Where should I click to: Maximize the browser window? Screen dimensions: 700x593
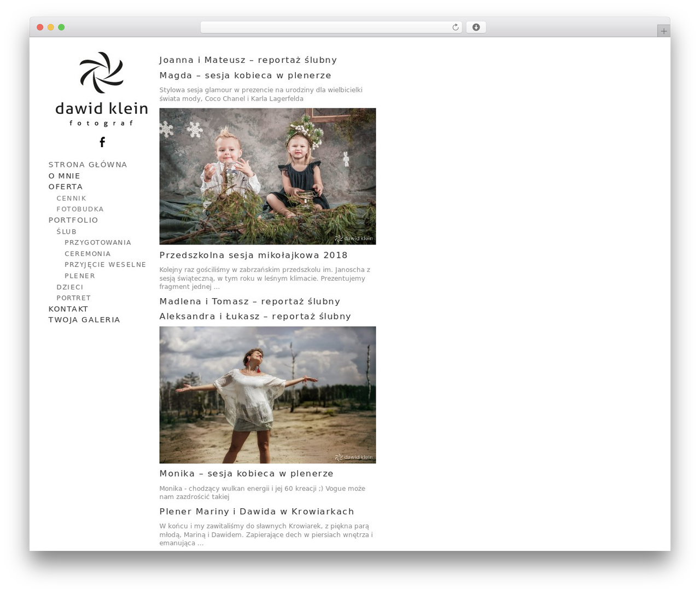pos(61,27)
